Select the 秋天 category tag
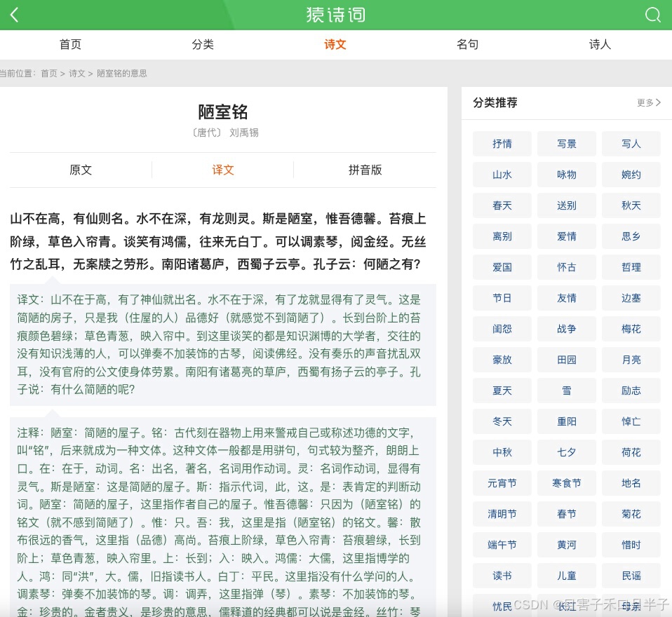The width and height of the screenshot is (672, 617). 631,205
